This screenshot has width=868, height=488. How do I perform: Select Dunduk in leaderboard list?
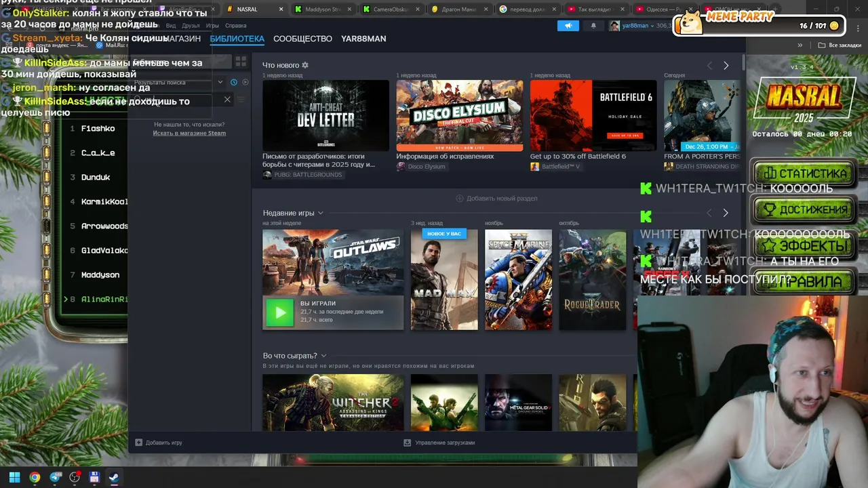pyautogui.click(x=96, y=178)
